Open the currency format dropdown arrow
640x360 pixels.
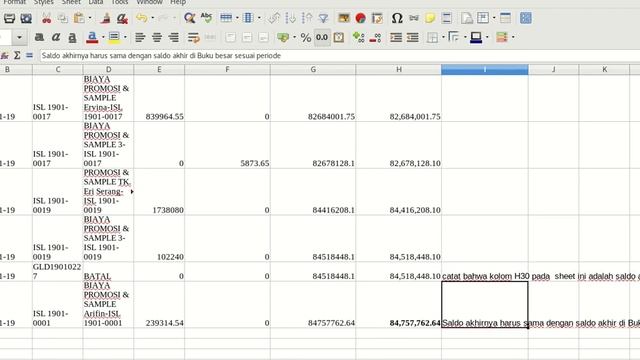pyautogui.click(x=294, y=38)
